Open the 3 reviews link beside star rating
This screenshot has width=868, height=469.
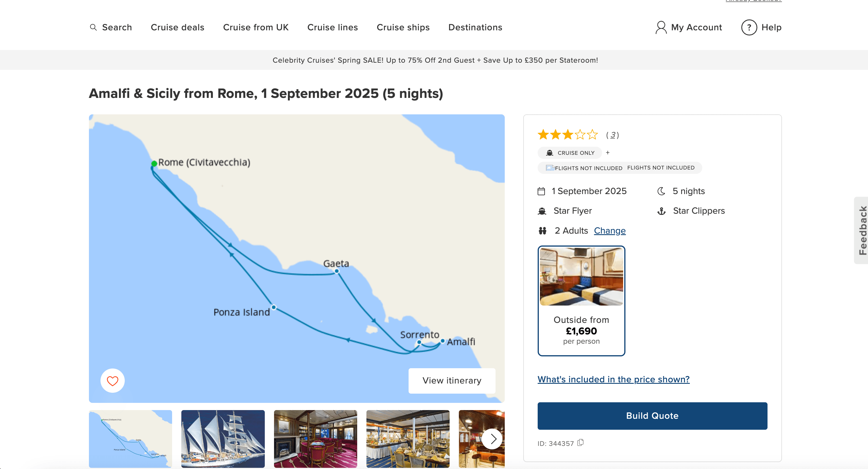pyautogui.click(x=613, y=135)
